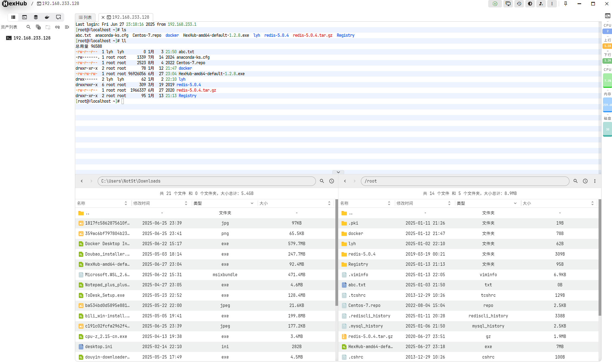This screenshot has height=364, width=612.
Task: Open the quick chat sidebar icon
Action: (x=58, y=17)
